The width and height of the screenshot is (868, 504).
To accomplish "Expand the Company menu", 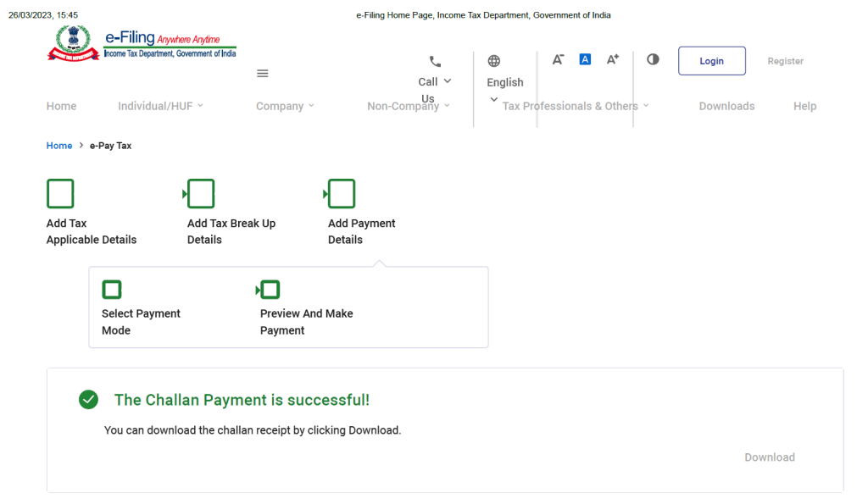I will pyautogui.click(x=311, y=105).
